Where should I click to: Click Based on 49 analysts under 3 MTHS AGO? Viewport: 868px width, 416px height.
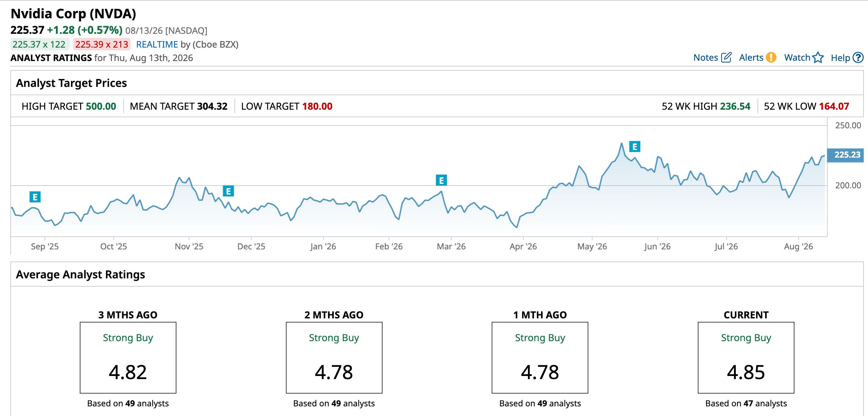[x=128, y=404]
